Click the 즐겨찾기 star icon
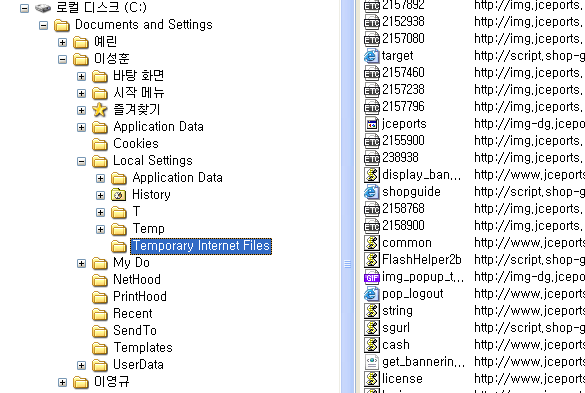Viewport: 585px width, 393px height. tap(100, 110)
